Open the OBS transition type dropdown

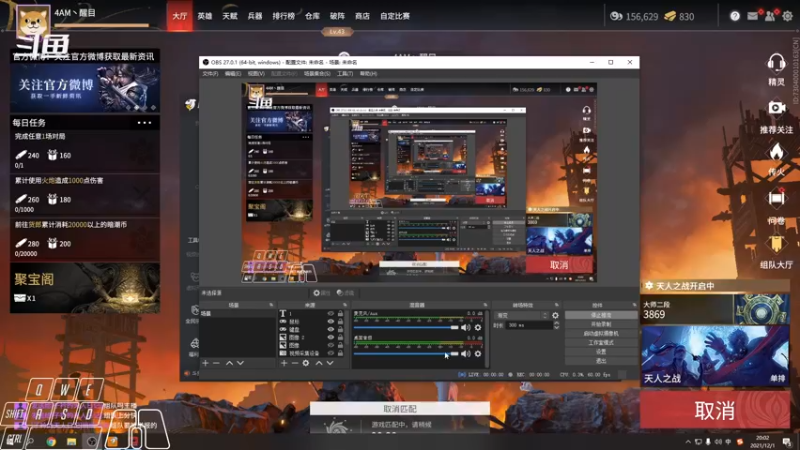[521, 316]
